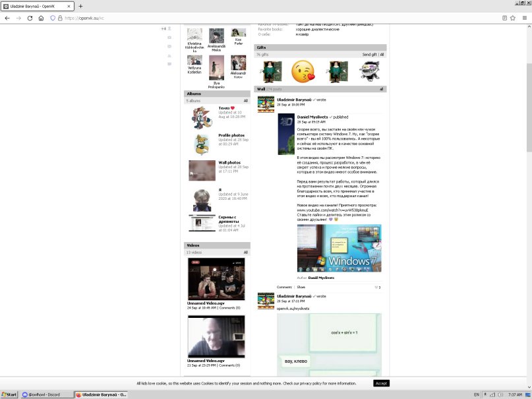Accept the cookie notice
Screen dimensions: 532x399
pyautogui.click(x=381, y=383)
